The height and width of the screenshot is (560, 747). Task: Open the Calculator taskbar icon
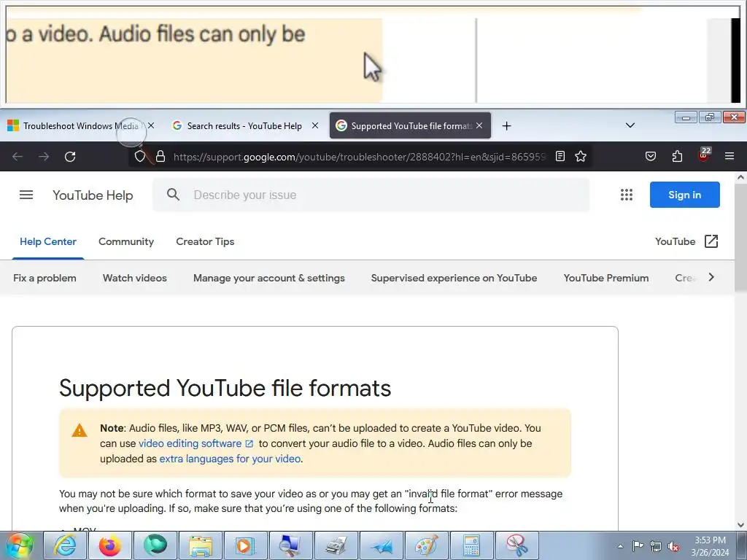472,545
